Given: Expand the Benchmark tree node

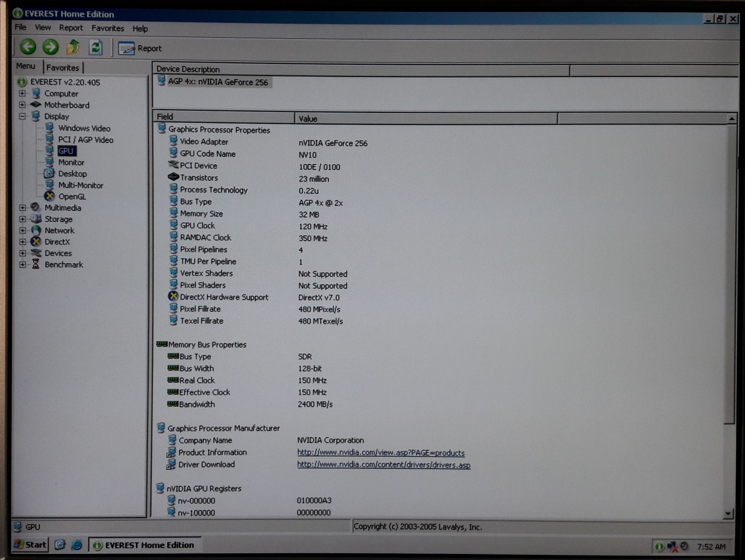Looking at the screenshot, I should tap(22, 264).
